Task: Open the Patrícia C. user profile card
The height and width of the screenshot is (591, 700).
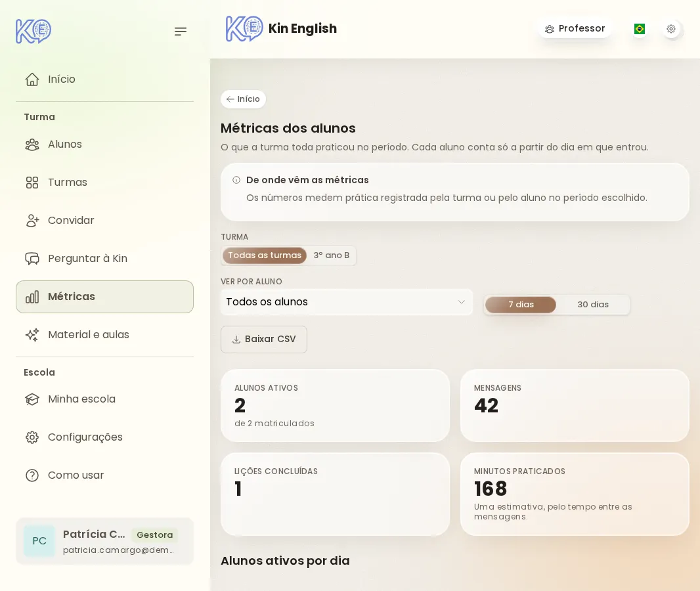Action: coord(105,541)
